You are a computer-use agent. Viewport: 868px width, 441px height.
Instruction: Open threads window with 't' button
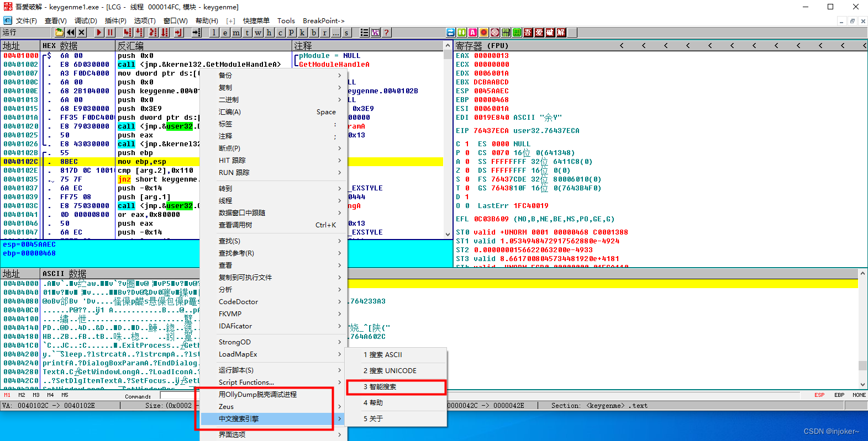(x=247, y=33)
